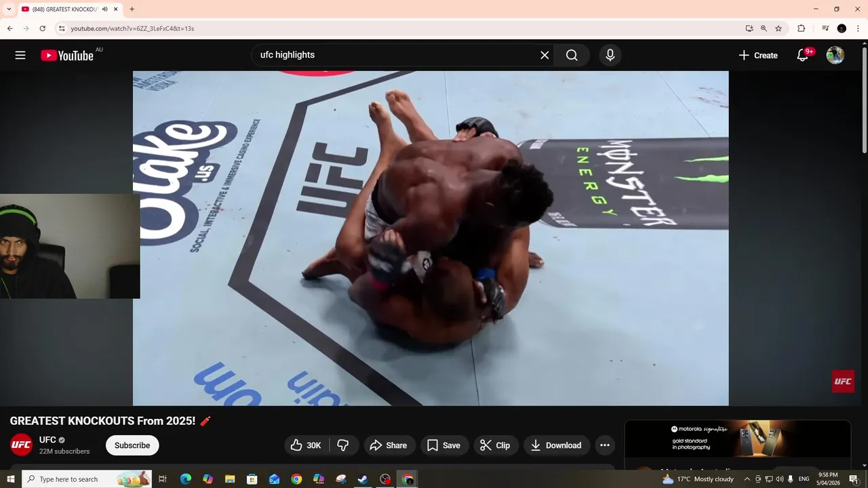Bookmark this page with star
Image resolution: width=868 pixels, height=488 pixels.
(x=778, y=28)
